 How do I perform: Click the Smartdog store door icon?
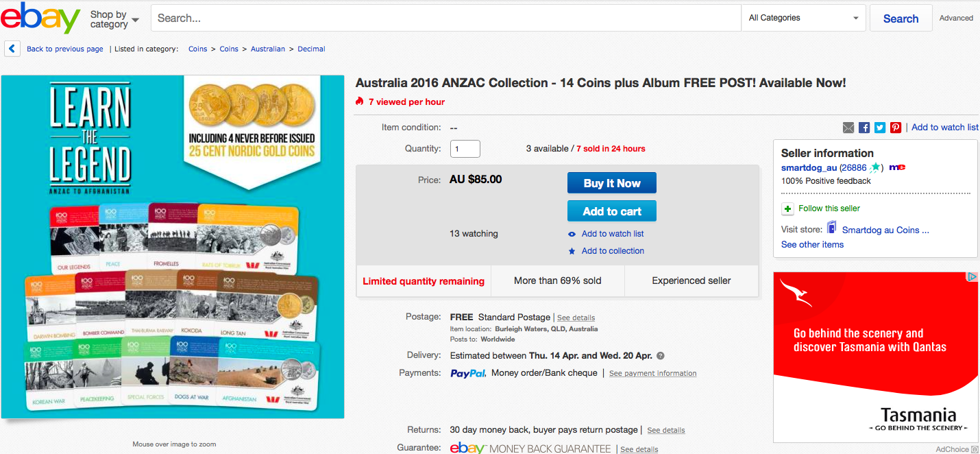pos(832,228)
